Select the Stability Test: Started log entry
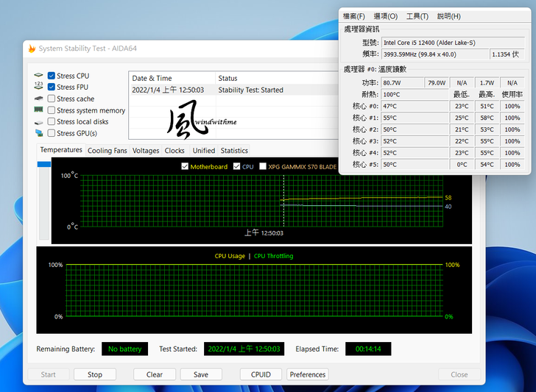 click(x=250, y=90)
